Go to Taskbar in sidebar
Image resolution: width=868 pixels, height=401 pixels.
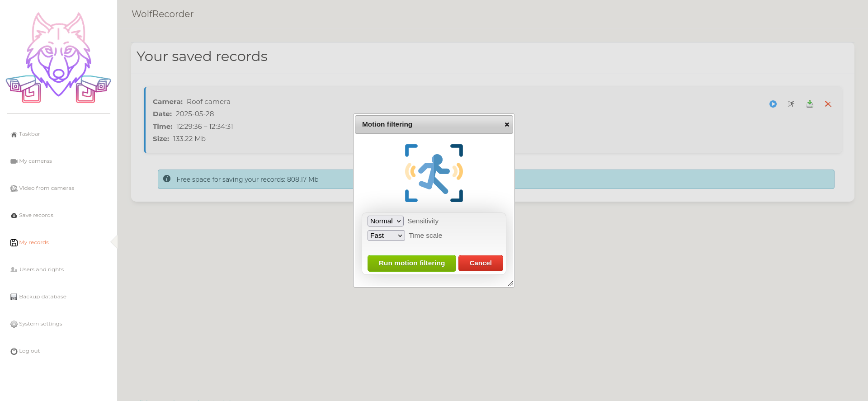click(29, 134)
